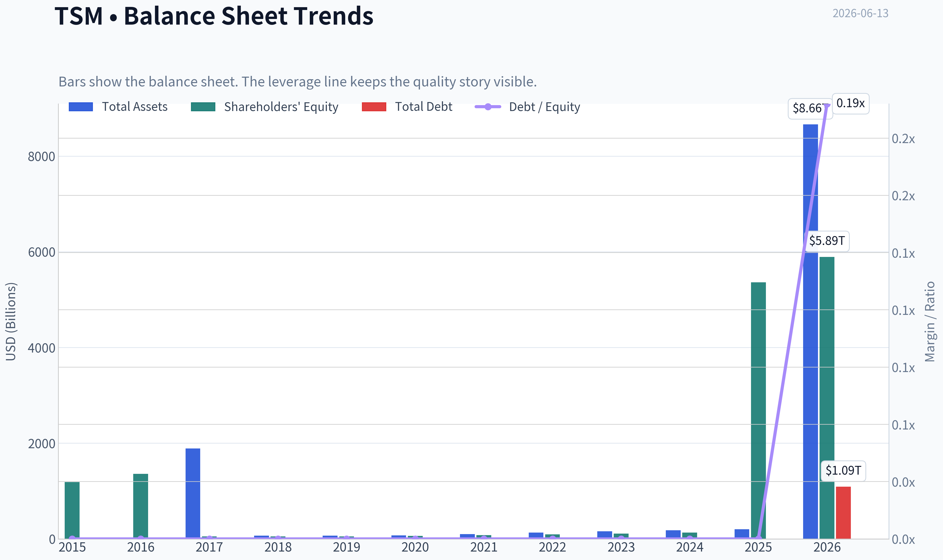Click the red Total Debt legend swatch
Viewport: 943px width, 560px height.
point(374,107)
